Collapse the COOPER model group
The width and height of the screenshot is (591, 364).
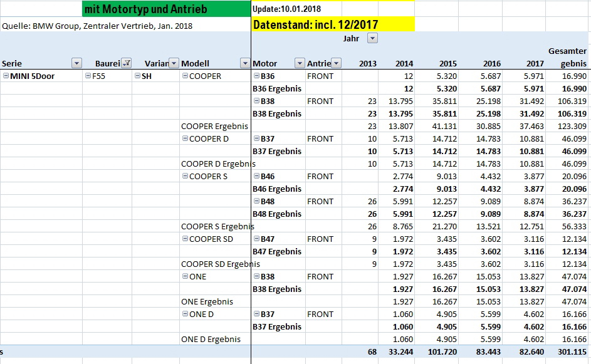(185, 76)
